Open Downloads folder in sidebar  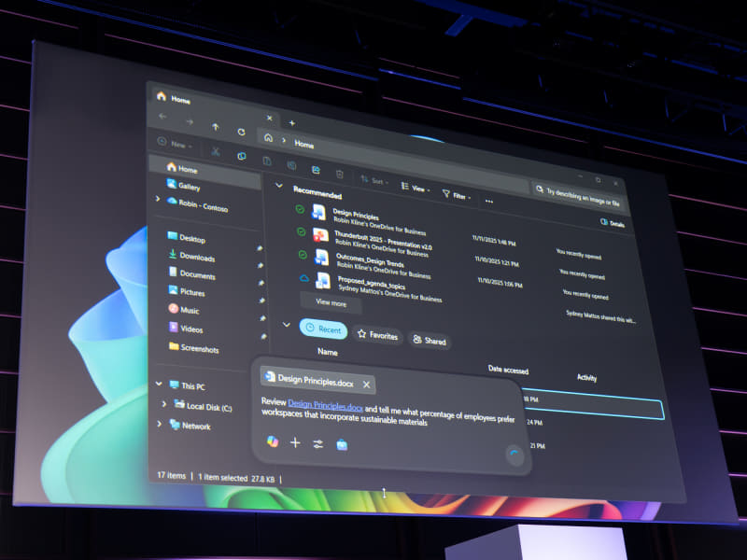(191, 256)
